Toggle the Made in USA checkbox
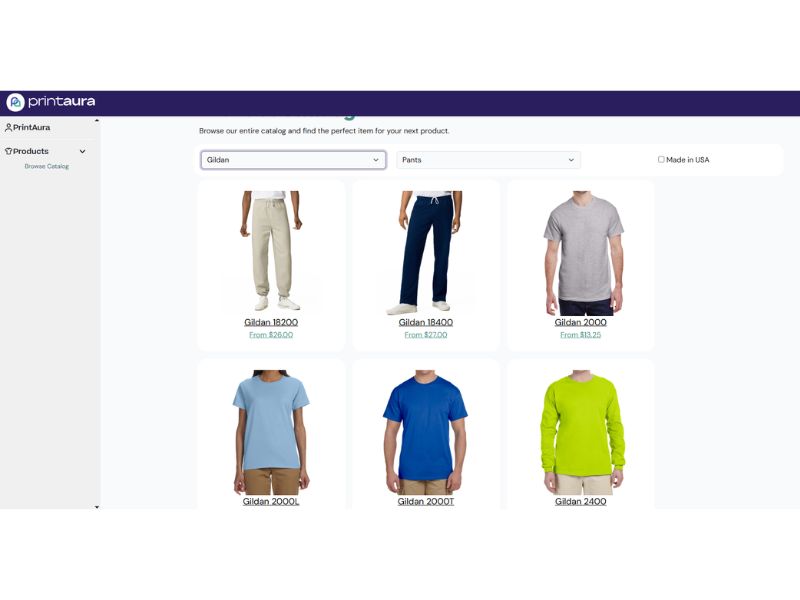The height and width of the screenshot is (600, 800). click(x=661, y=160)
